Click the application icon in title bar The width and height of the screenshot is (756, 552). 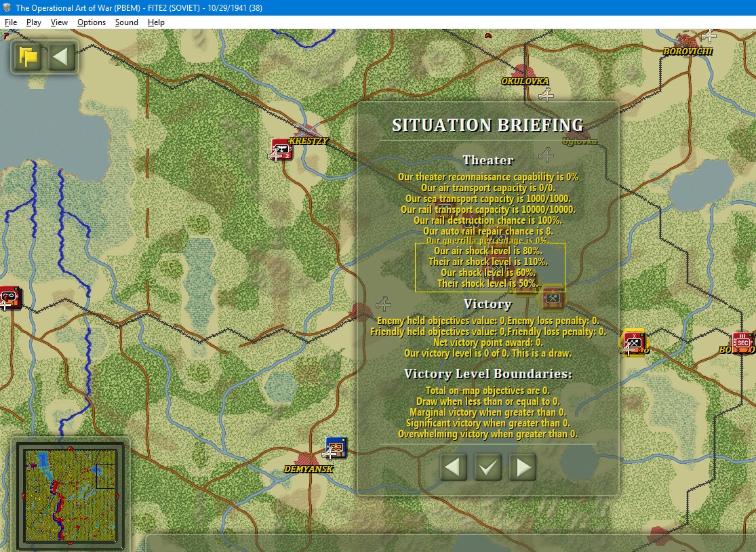(7, 7)
